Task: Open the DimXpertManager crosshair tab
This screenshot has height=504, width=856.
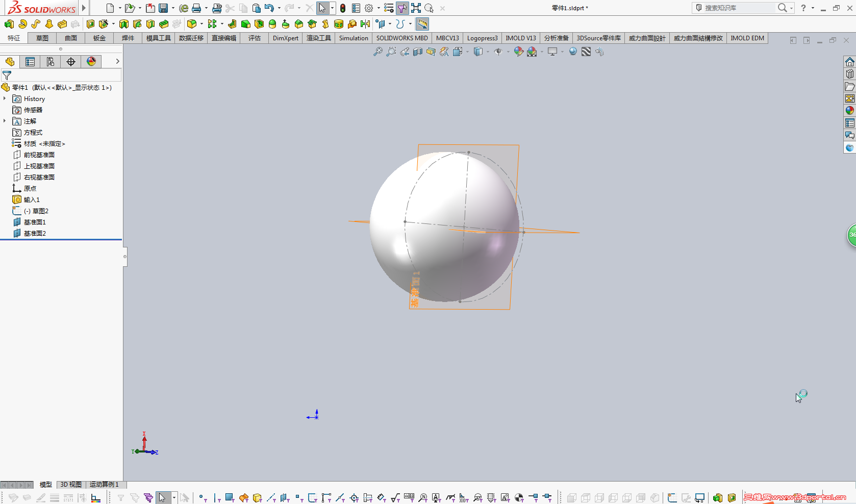Action: (71, 62)
